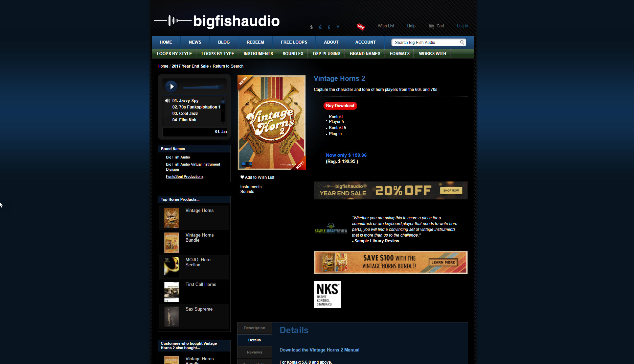Expand the Brand Names menu

(x=365, y=54)
